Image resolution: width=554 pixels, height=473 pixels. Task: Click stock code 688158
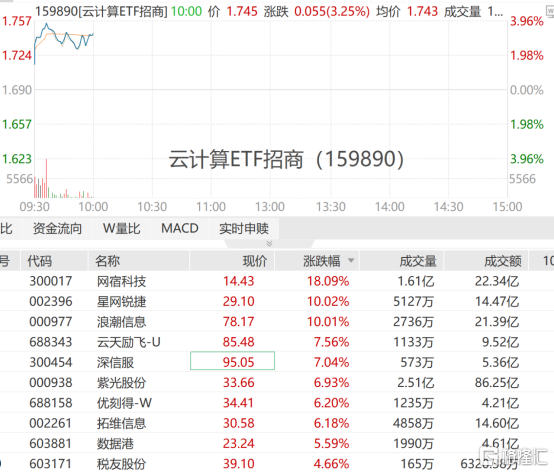click(51, 403)
